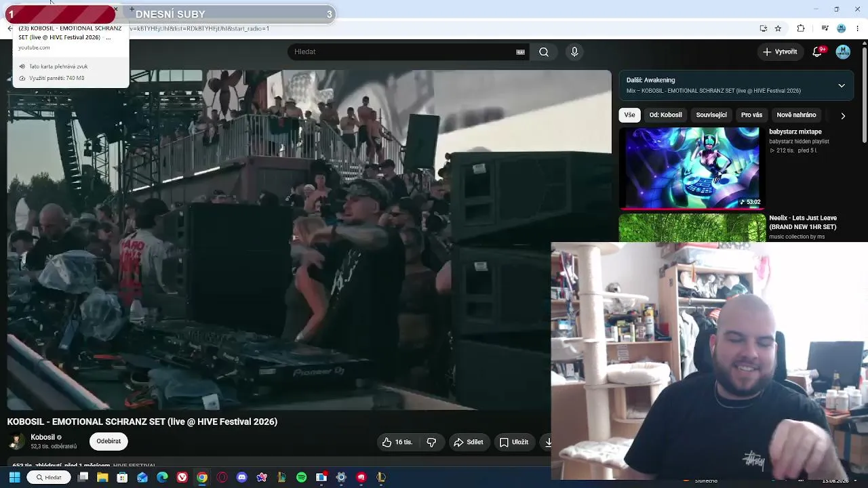Close the active Chrome tab
The image size is (868, 488).
(115, 10)
